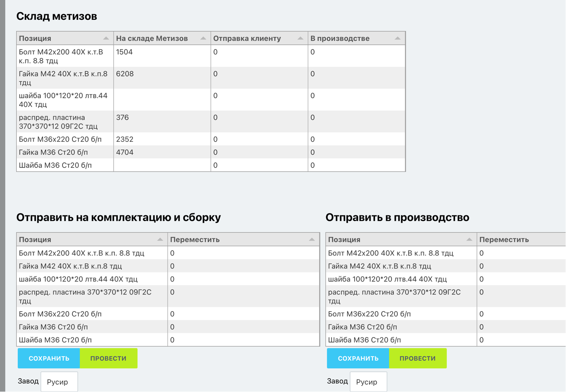
Task: Select Переместить cell for шайба 100*120*20 in комплектацию table
Action: pyautogui.click(x=243, y=279)
